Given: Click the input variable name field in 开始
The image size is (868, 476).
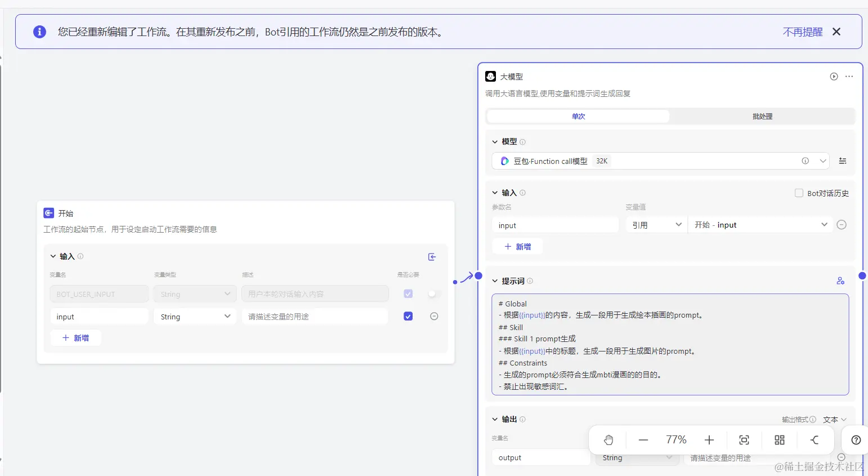Looking at the screenshot, I should (x=99, y=317).
